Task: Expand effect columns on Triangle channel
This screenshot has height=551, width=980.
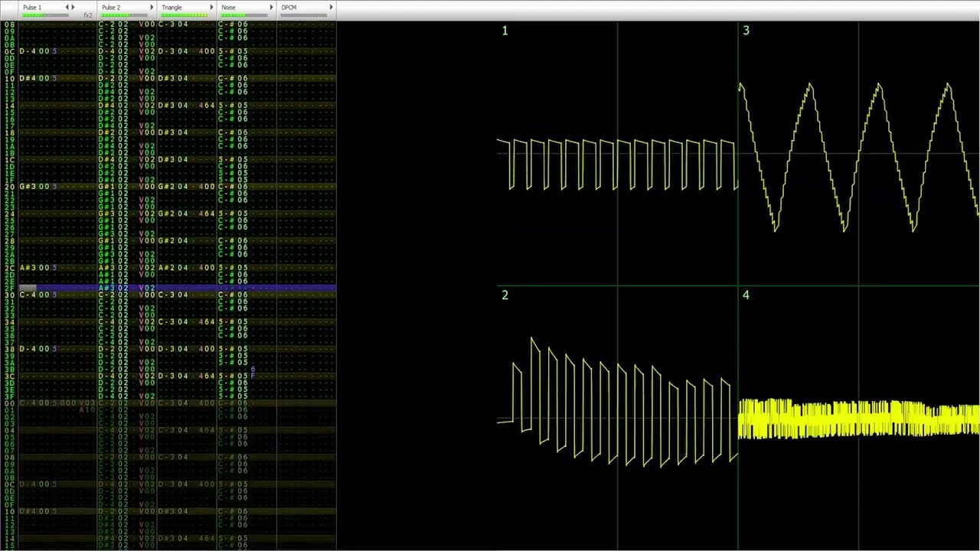Action: click(211, 8)
